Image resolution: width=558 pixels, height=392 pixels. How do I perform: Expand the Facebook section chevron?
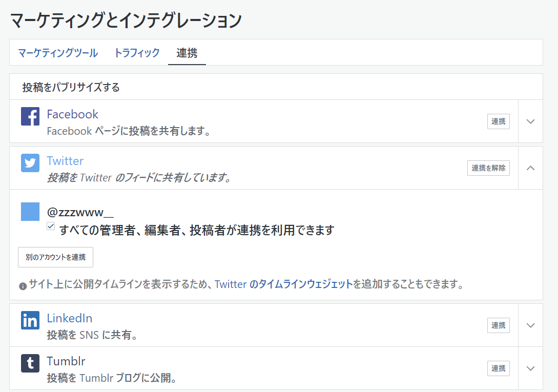pyautogui.click(x=531, y=121)
